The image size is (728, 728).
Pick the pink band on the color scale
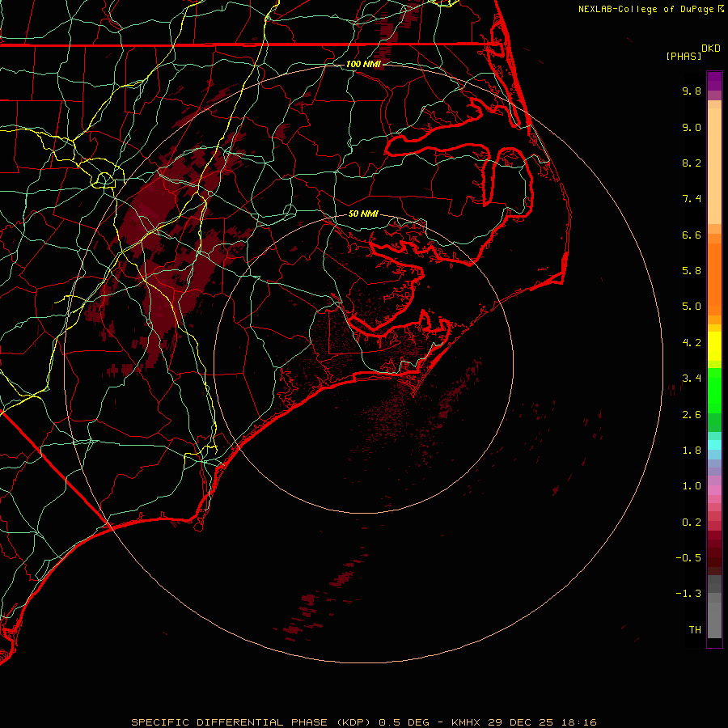714,490
